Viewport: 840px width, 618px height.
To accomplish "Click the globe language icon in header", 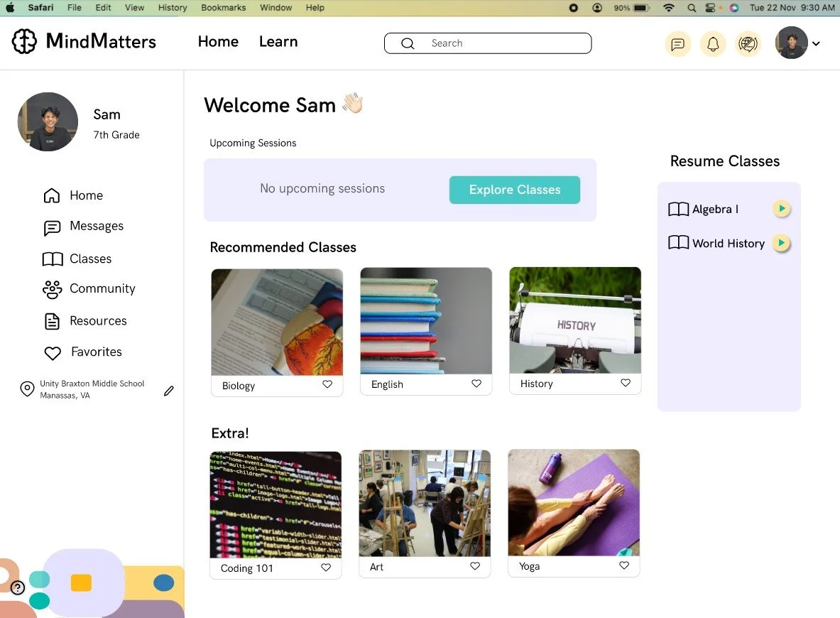I will (x=748, y=43).
